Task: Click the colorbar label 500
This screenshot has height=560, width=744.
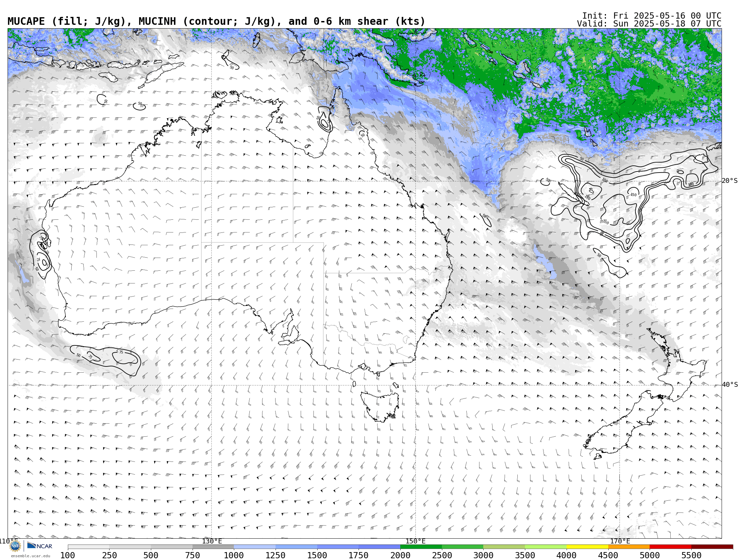Action: pyautogui.click(x=151, y=555)
